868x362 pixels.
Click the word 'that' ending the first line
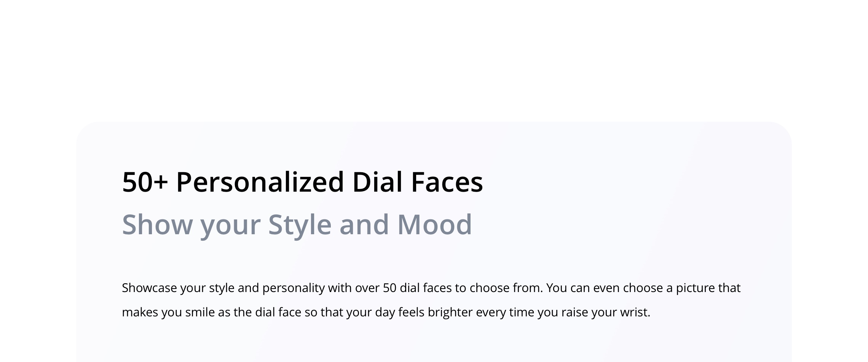729,288
